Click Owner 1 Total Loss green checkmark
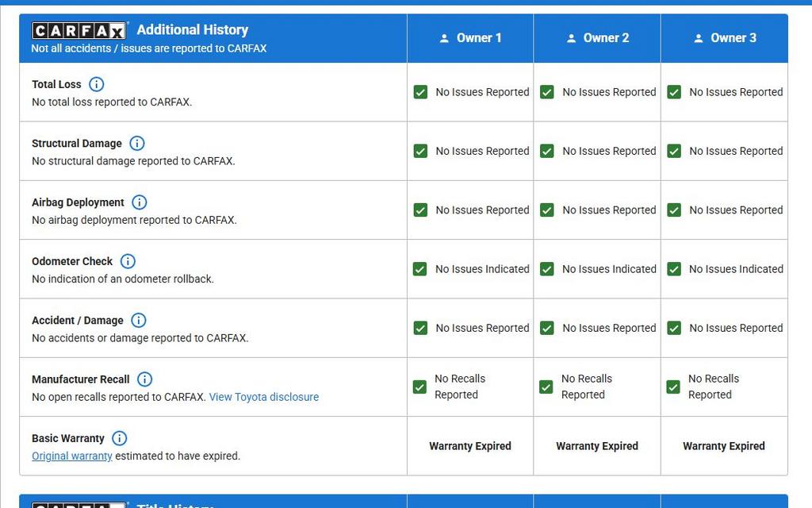Image resolution: width=812 pixels, height=508 pixels. [420, 92]
